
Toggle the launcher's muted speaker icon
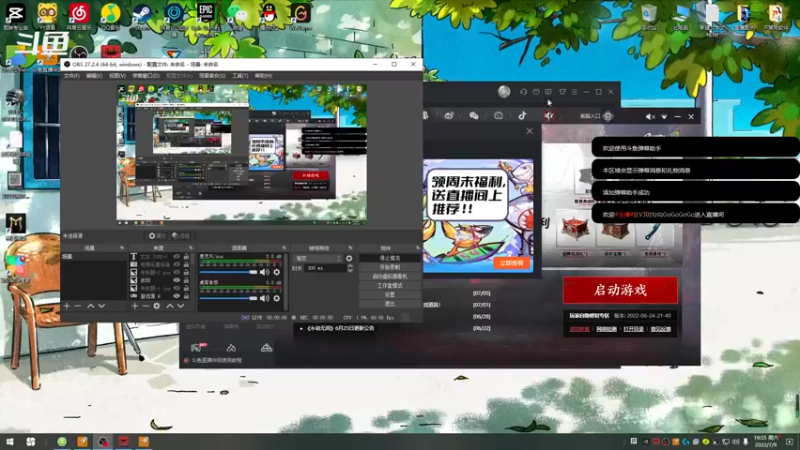pyautogui.click(x=650, y=117)
